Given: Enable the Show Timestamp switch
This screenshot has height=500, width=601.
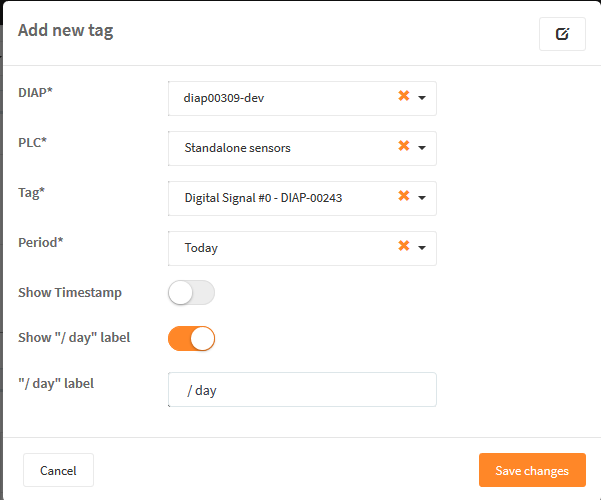Looking at the screenshot, I should tap(191, 293).
